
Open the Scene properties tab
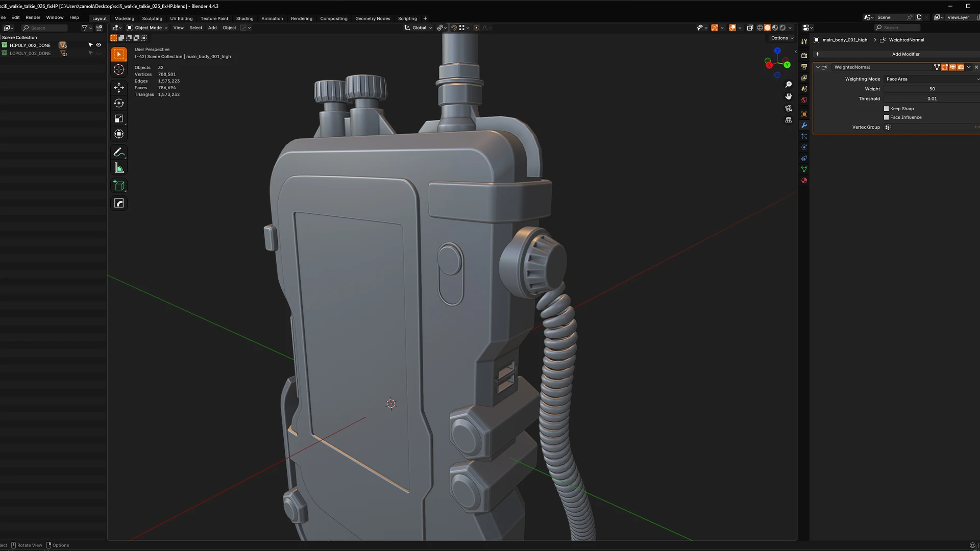[804, 89]
